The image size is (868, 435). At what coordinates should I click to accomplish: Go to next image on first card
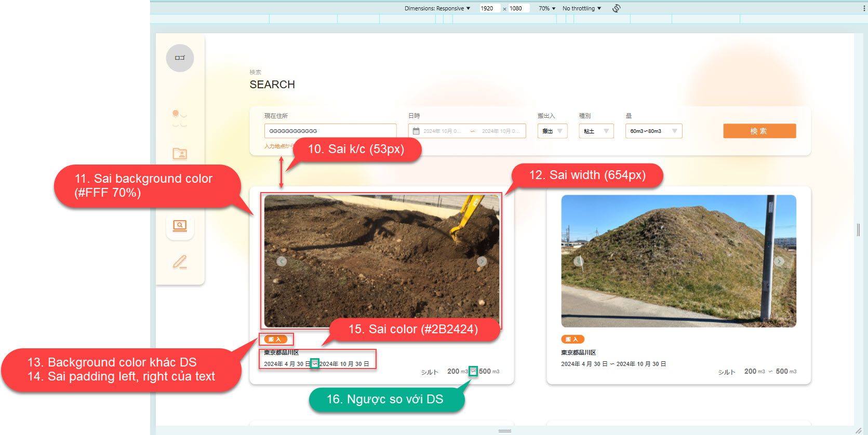[x=482, y=262]
